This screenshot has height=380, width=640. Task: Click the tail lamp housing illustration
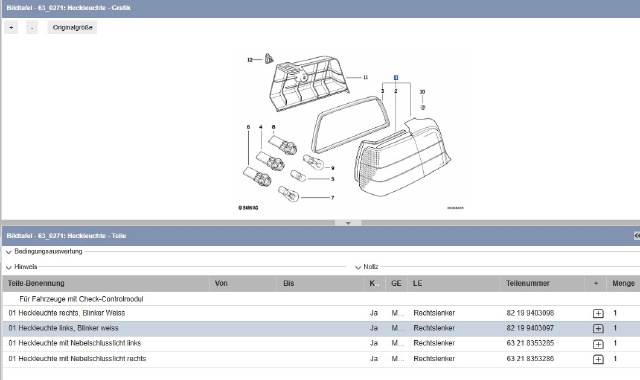point(402,157)
